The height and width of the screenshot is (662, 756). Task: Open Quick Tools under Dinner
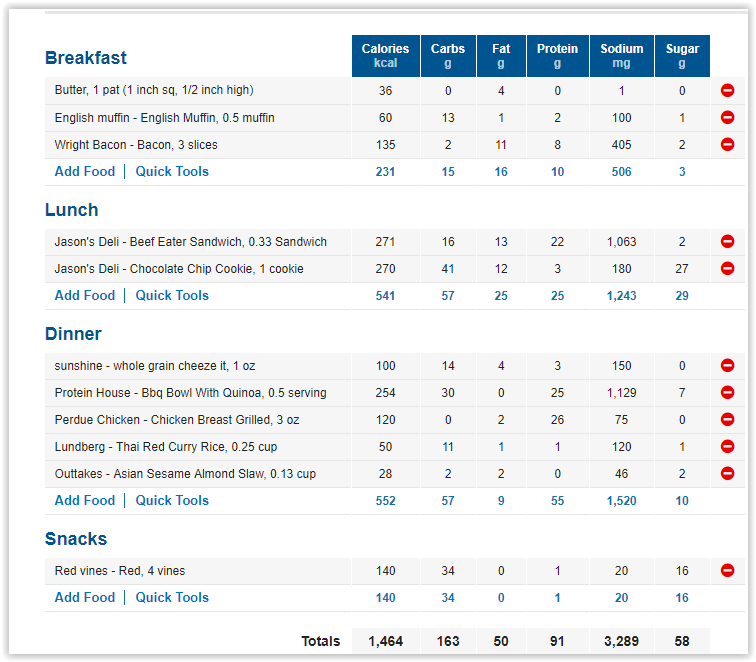pos(172,500)
